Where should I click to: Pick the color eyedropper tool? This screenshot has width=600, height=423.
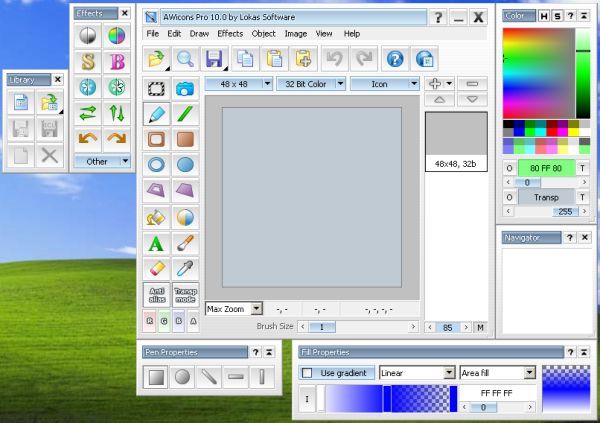click(185, 269)
